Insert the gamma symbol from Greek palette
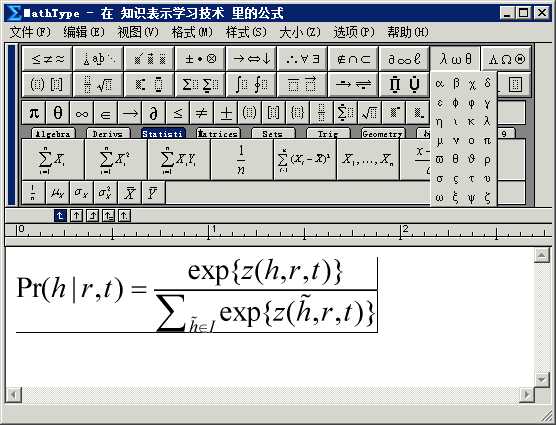 [488, 103]
